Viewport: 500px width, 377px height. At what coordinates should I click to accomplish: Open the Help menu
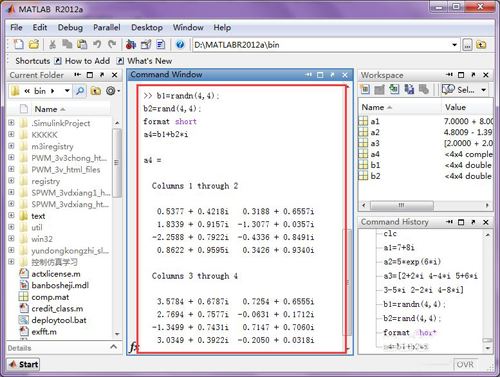pyautogui.click(x=222, y=27)
